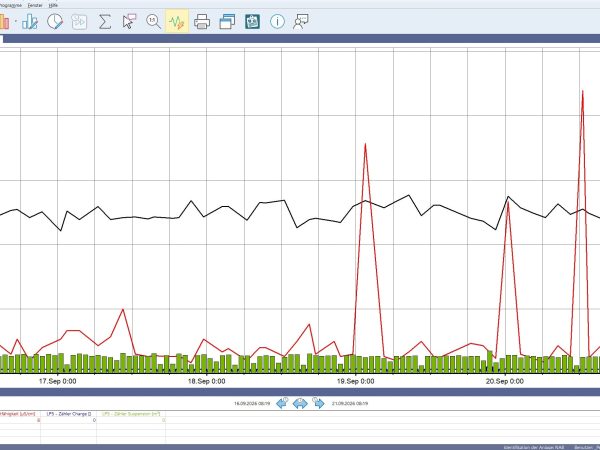Select the LF5 - Zähler Charge column header
Screen dimensions: 600x450
click(x=69, y=414)
